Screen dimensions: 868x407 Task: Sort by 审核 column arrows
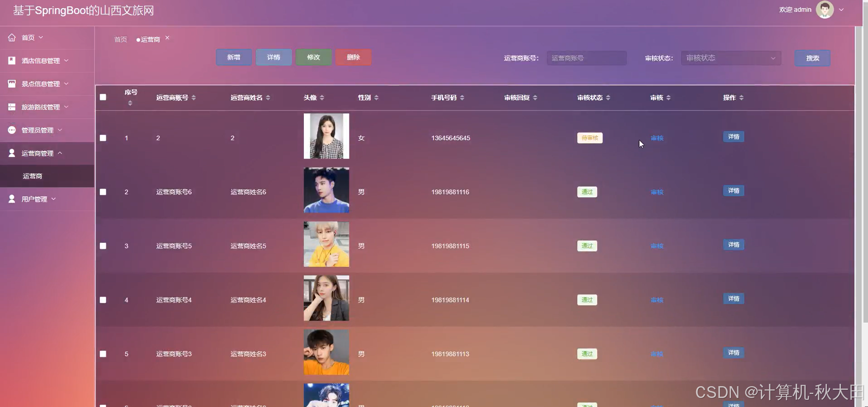pyautogui.click(x=669, y=98)
